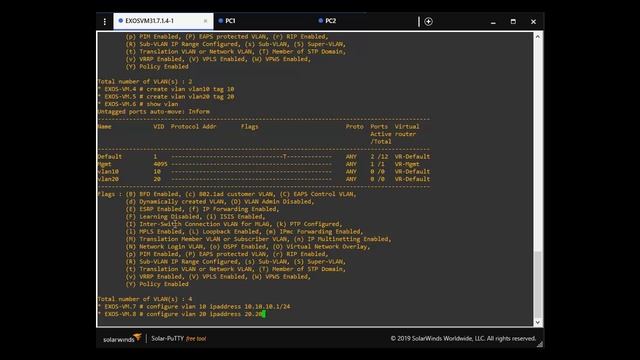Maximize the Solar-PuTTY window

(x=513, y=22)
